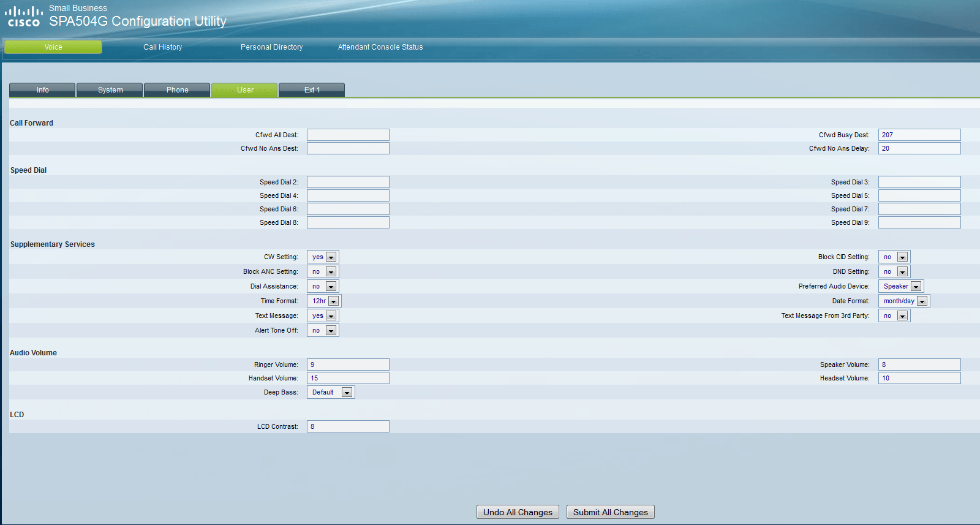Click the Speed Dial 6 field

coord(348,209)
